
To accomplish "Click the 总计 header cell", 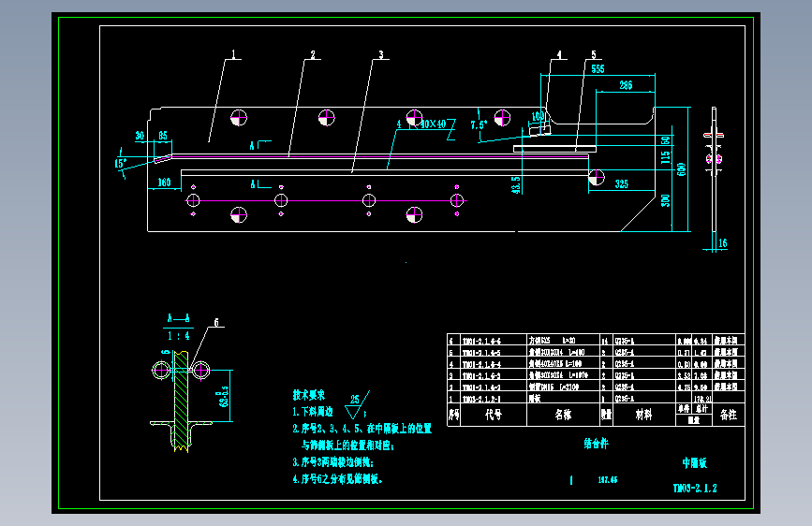I will [701, 408].
